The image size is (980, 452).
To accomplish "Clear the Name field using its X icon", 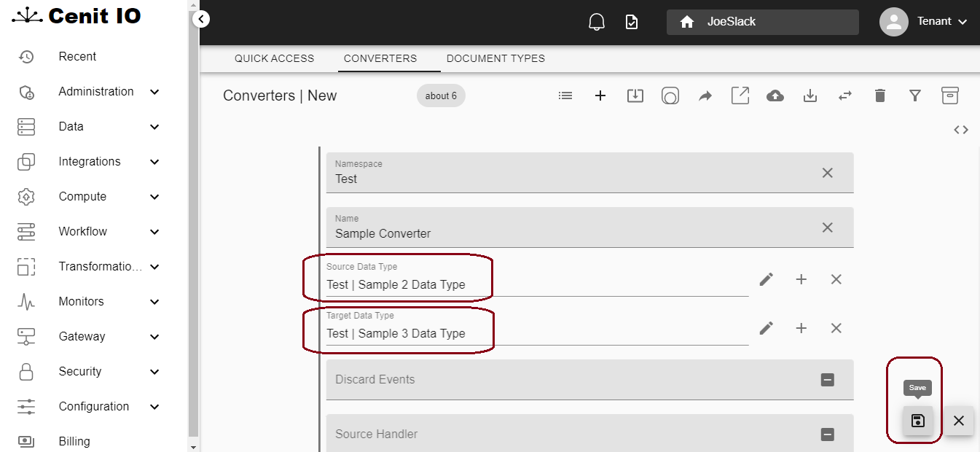I will [x=827, y=227].
